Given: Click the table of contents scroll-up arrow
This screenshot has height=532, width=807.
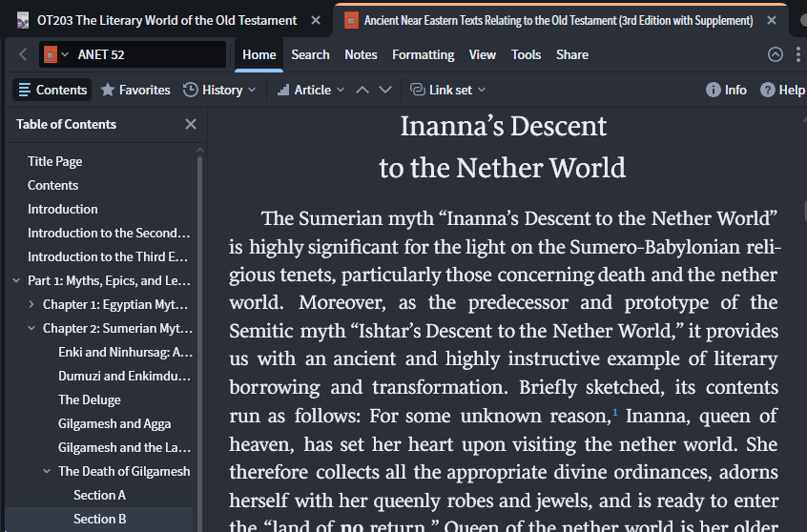Looking at the screenshot, I should (x=200, y=150).
